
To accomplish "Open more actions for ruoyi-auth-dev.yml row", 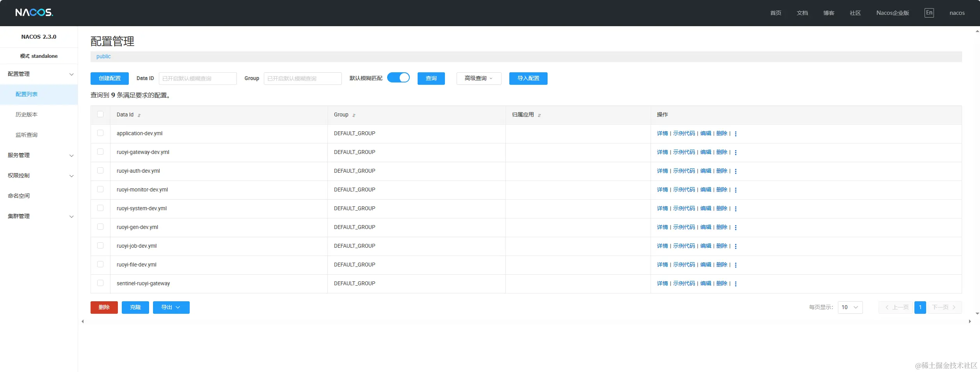I will (x=736, y=171).
